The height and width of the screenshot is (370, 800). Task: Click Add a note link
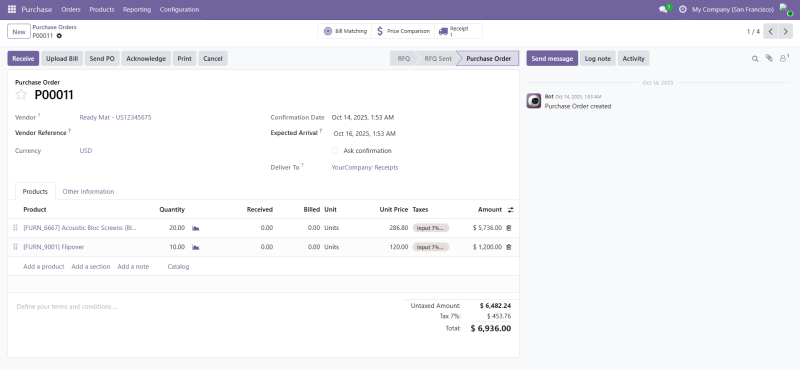pos(133,266)
